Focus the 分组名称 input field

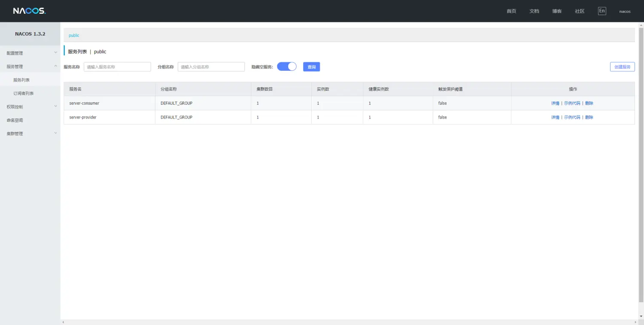(211, 67)
